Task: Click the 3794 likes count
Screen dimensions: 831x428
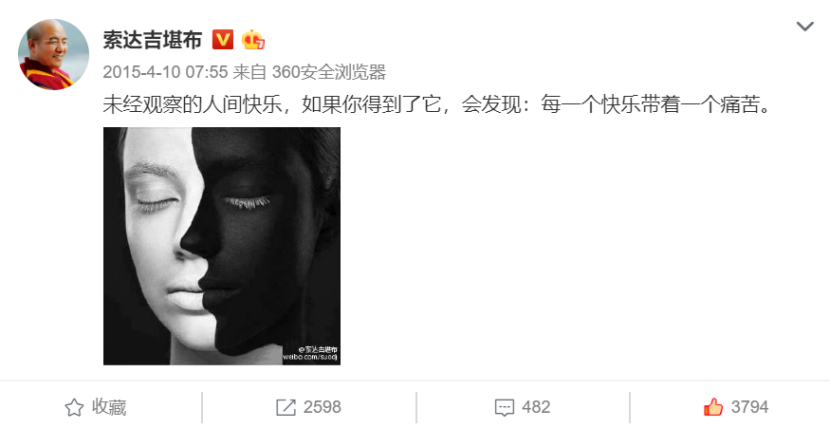Action: coord(749,407)
